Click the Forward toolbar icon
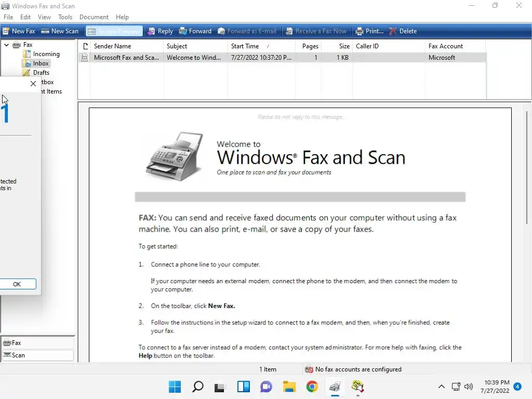 [183, 31]
